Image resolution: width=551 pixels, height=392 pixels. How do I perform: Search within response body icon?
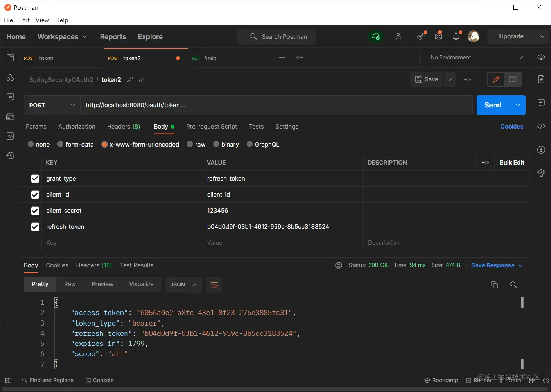tap(514, 285)
